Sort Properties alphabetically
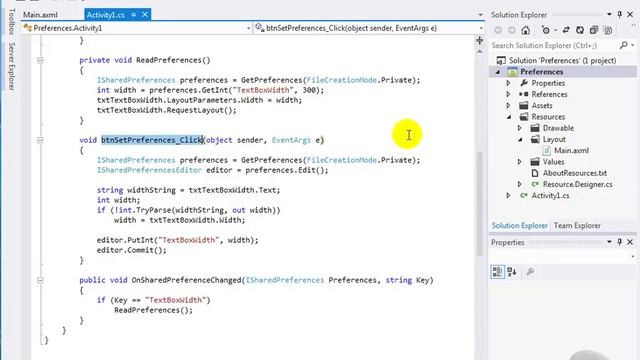The width and height of the screenshot is (640, 360). pyautogui.click(x=512, y=272)
